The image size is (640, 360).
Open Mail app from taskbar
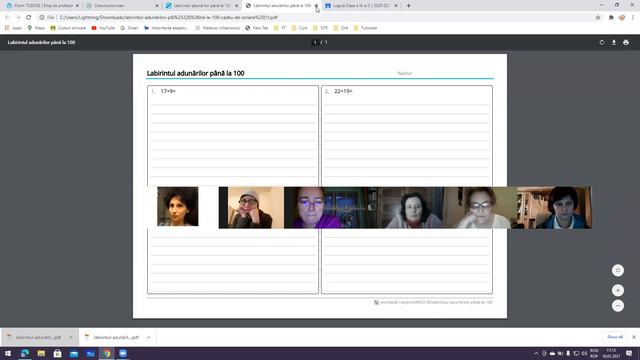[x=74, y=353]
